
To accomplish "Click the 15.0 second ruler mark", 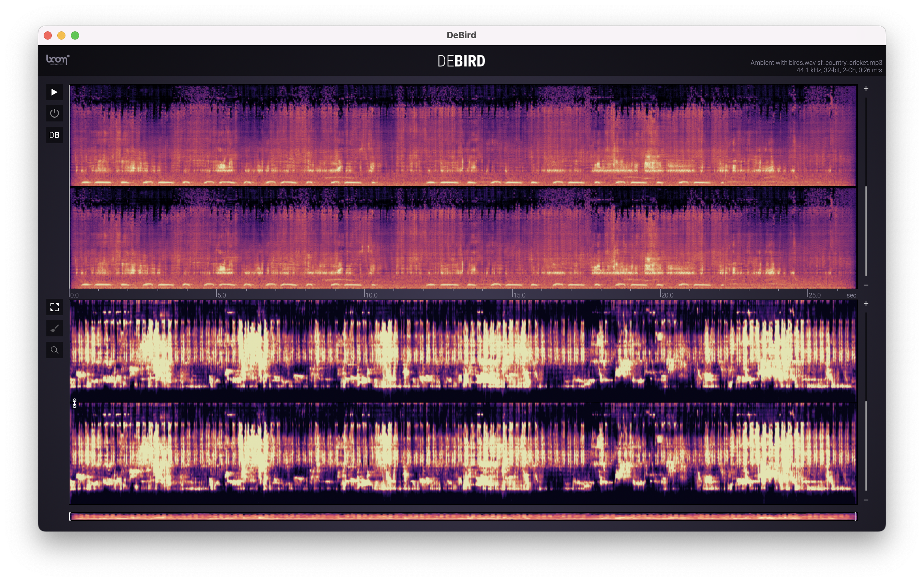I will (519, 295).
